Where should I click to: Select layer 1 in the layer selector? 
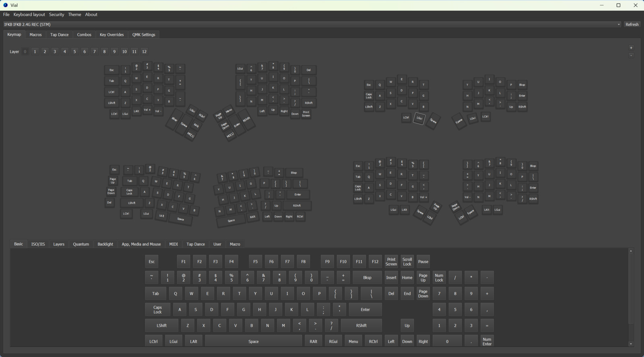[35, 52]
